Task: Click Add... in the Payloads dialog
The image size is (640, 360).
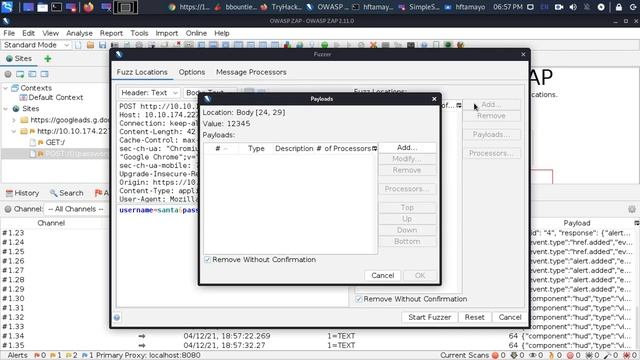Action: (x=407, y=148)
